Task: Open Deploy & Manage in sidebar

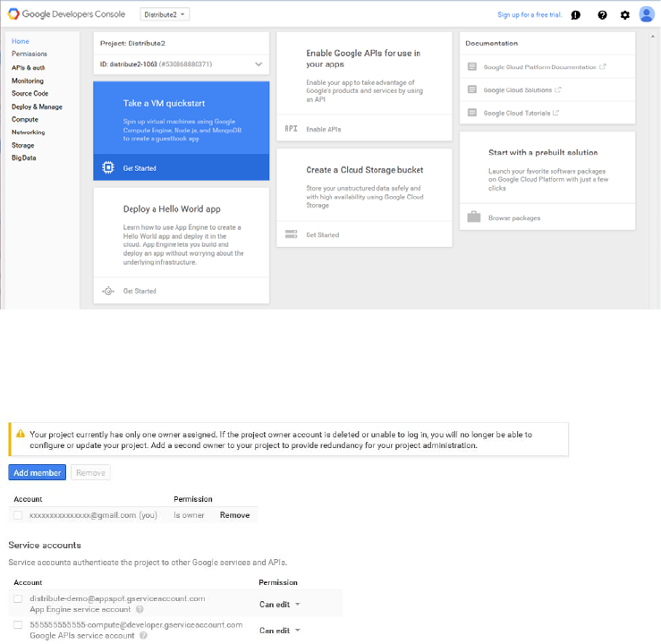Action: (37, 106)
